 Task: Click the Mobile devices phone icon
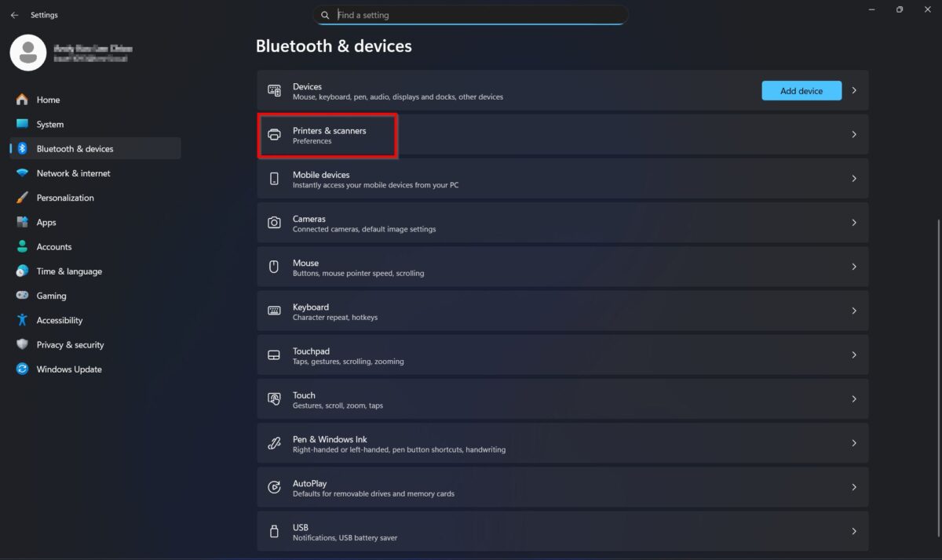click(274, 179)
